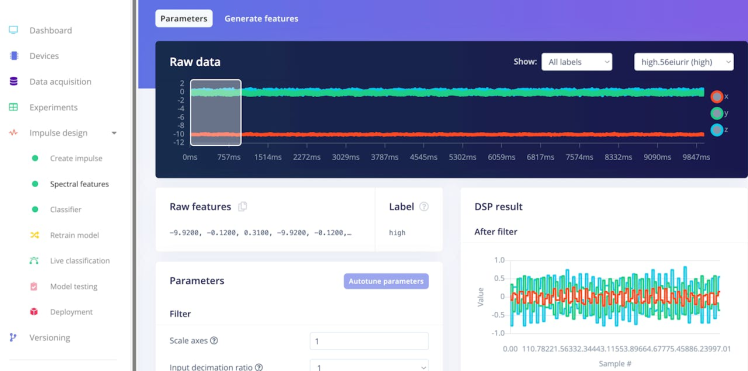Screen dimensions: 748x371
Task: Open the high.56eiurir sample dropdown
Action: pyautogui.click(x=684, y=62)
